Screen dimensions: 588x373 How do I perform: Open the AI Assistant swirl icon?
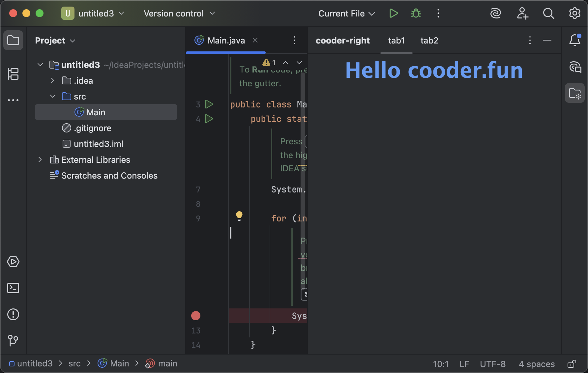tap(495, 14)
